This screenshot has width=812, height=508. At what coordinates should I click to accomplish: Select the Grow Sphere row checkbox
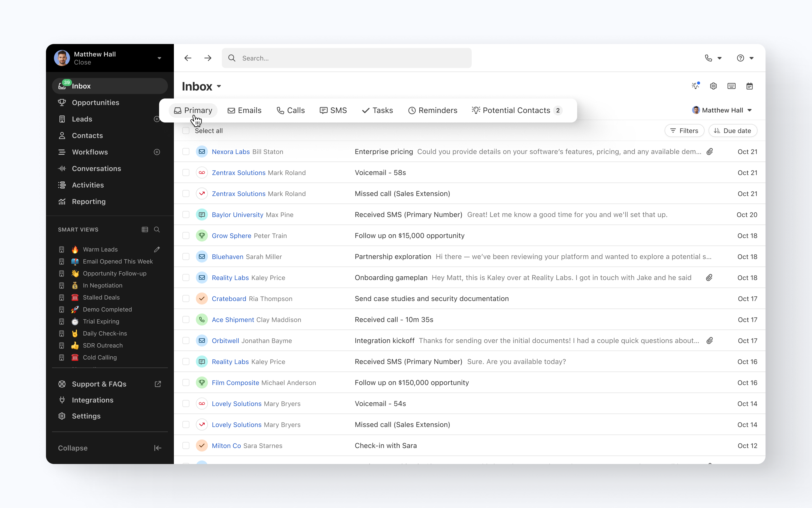[186, 235]
